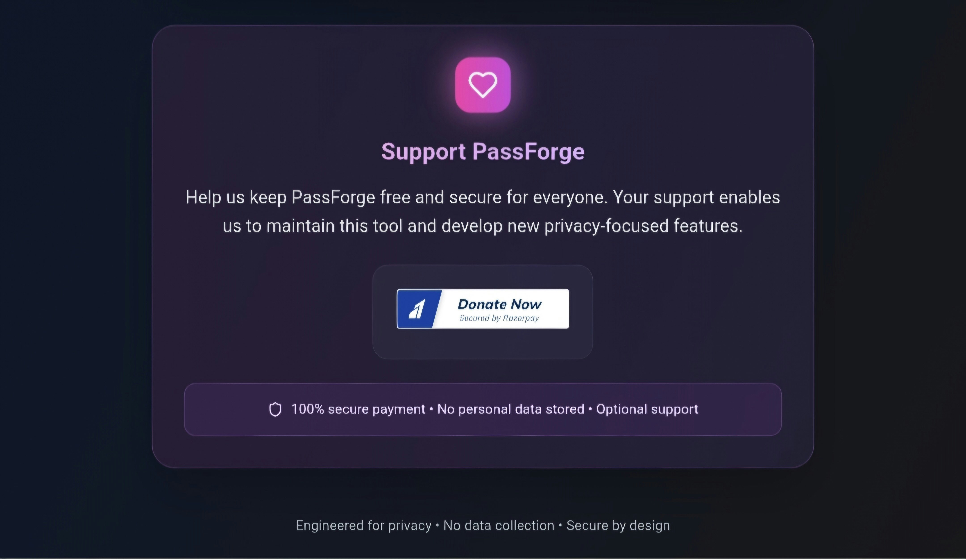The width and height of the screenshot is (966, 560).
Task: Click "Engineered for privacy" in the footer
Action: (x=363, y=526)
